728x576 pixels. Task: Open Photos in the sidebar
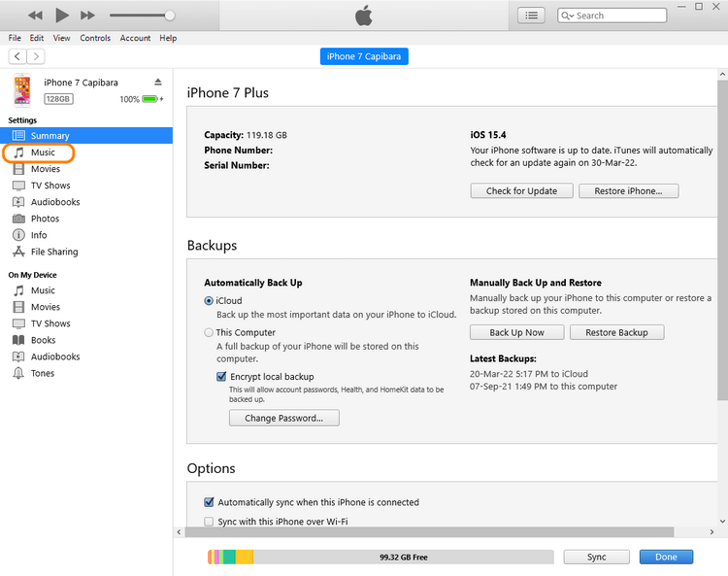[45, 219]
